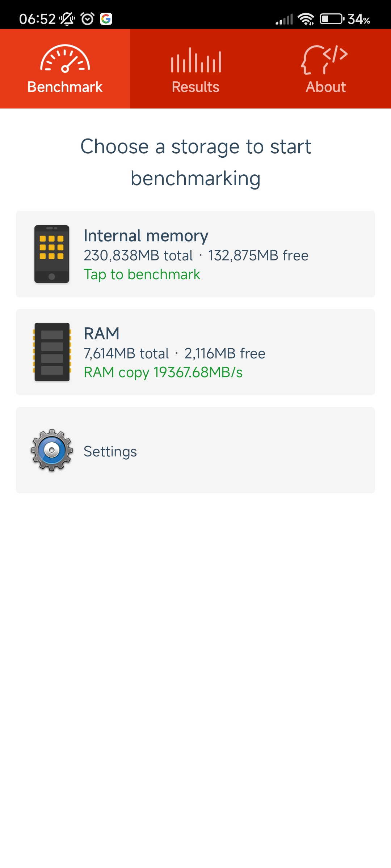
Task: Tap the About head-with-code icon
Action: [324, 60]
